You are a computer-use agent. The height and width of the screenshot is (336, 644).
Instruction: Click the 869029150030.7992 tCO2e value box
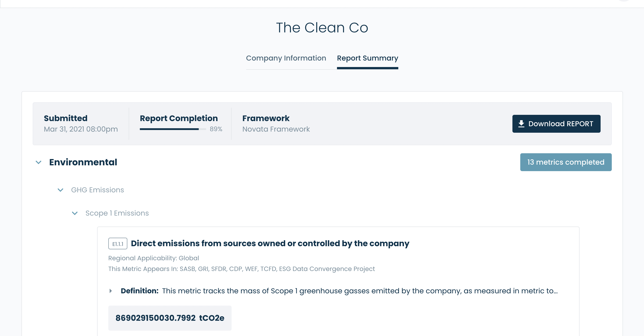(x=170, y=318)
